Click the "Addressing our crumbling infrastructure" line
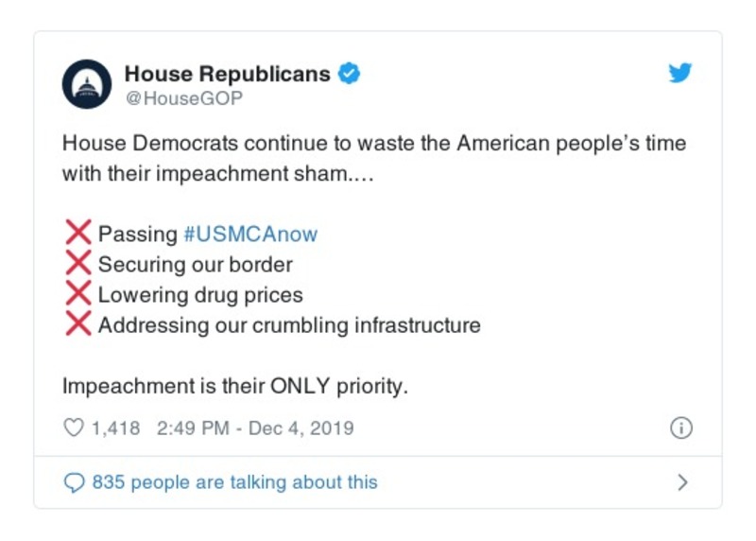The height and width of the screenshot is (541, 756). click(289, 325)
